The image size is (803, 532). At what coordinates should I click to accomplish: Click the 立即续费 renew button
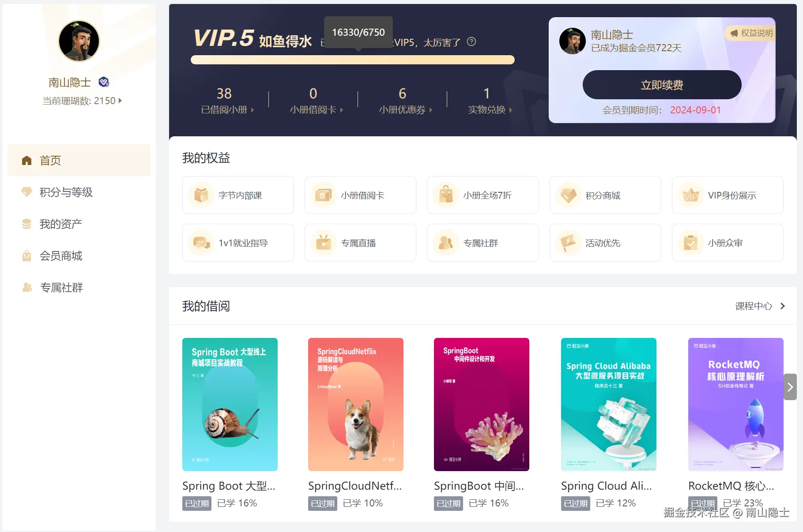click(662, 85)
